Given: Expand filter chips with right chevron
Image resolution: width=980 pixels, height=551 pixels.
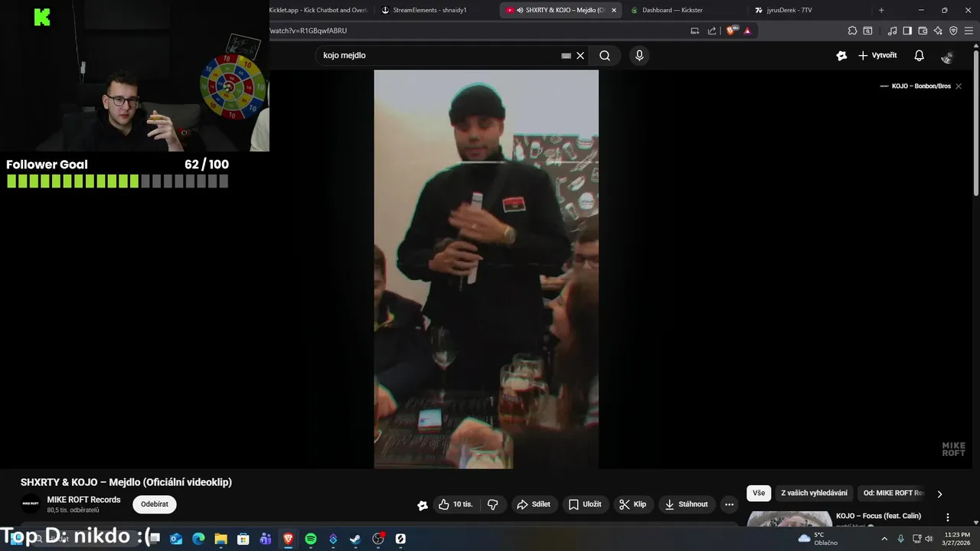Looking at the screenshot, I should (939, 494).
